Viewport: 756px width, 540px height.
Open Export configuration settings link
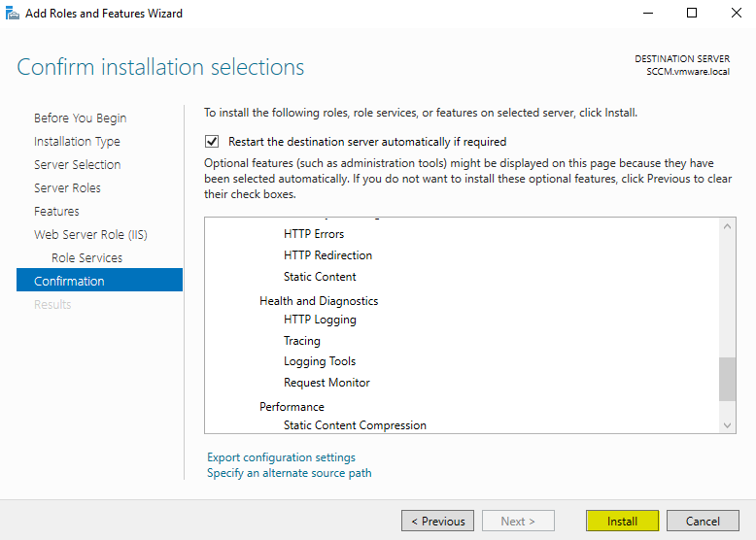(x=281, y=457)
